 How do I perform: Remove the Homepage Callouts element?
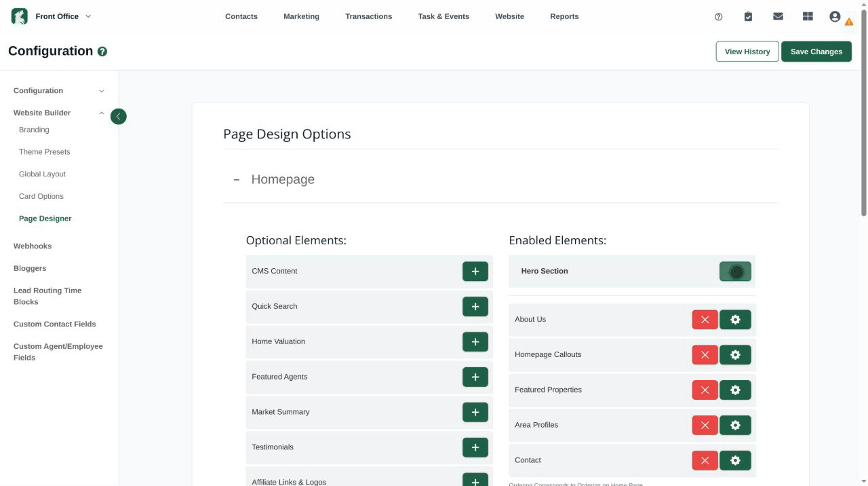[x=705, y=355]
